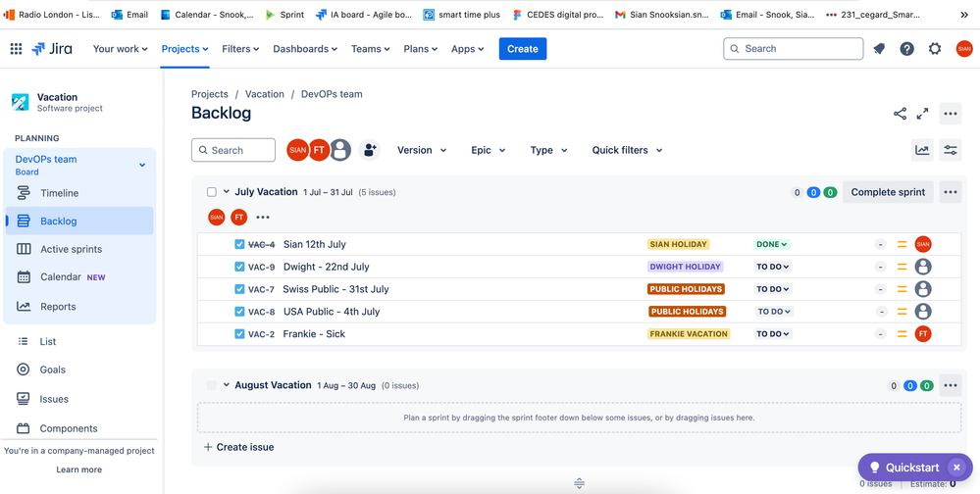Toggle the July Vacation sprint checkbox

[212, 192]
